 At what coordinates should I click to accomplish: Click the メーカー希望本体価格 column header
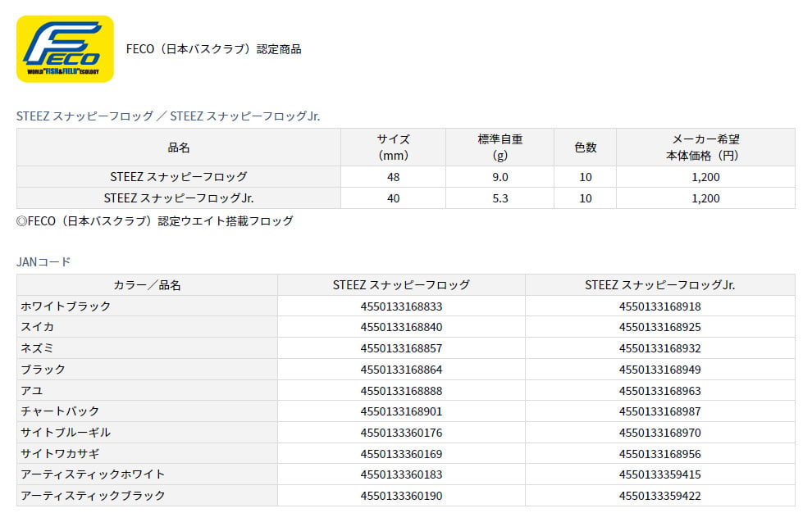(x=705, y=148)
